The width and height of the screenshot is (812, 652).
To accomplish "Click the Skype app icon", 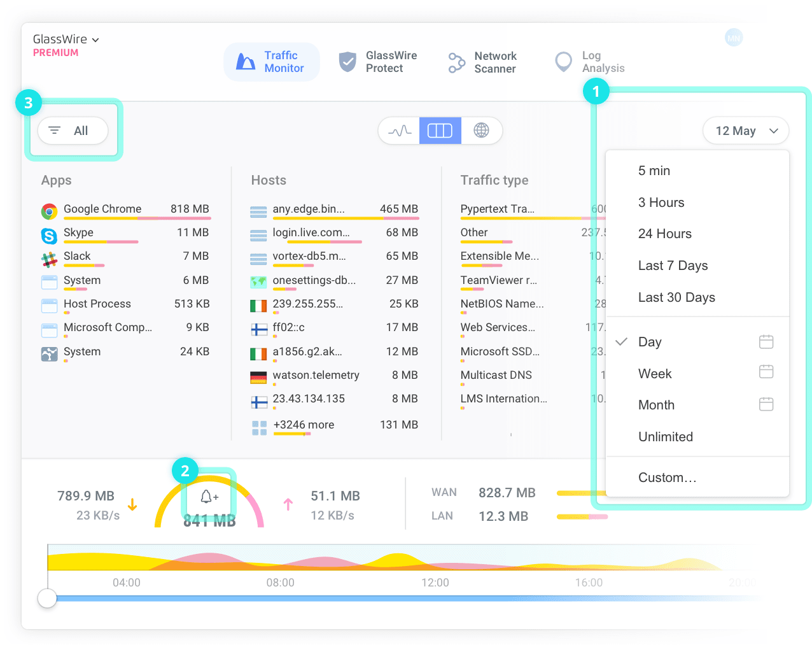I will pyautogui.click(x=49, y=236).
